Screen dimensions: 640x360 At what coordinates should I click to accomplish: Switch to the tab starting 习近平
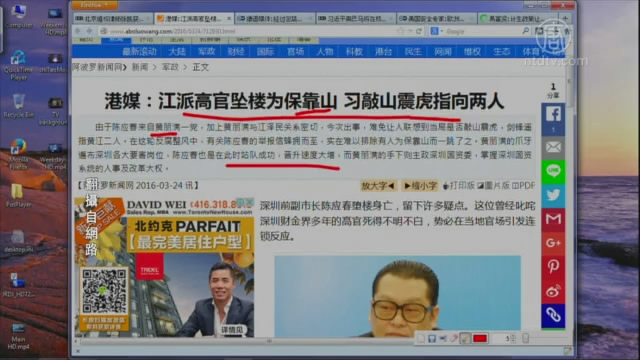356,19
